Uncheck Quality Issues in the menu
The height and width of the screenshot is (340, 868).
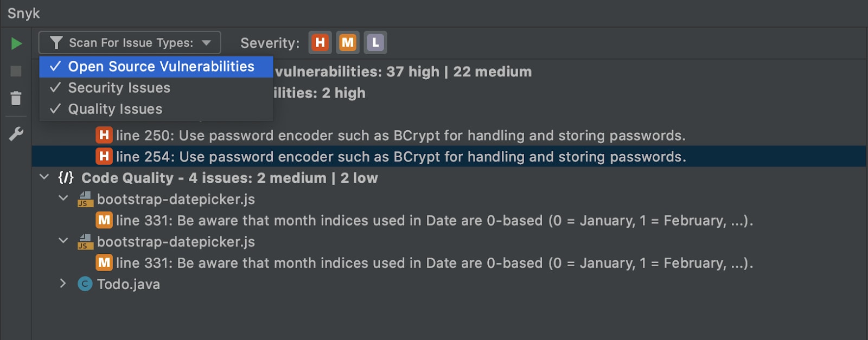tap(156, 109)
